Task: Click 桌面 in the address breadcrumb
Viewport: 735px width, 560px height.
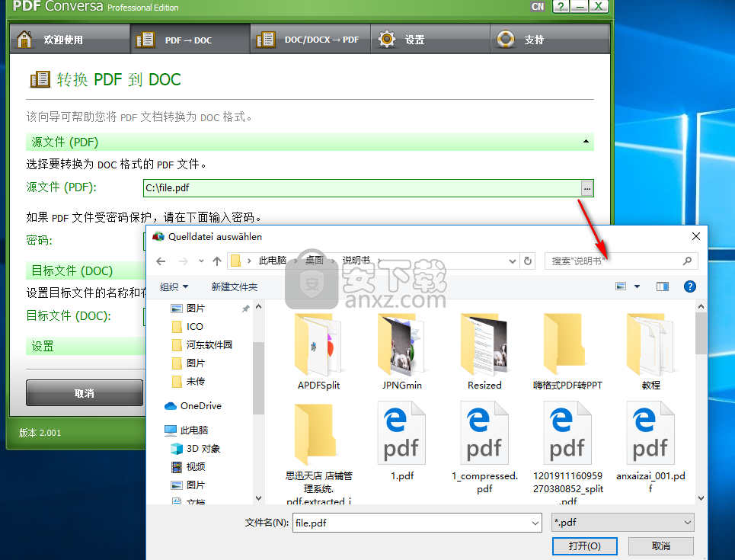Action: pyautogui.click(x=314, y=261)
